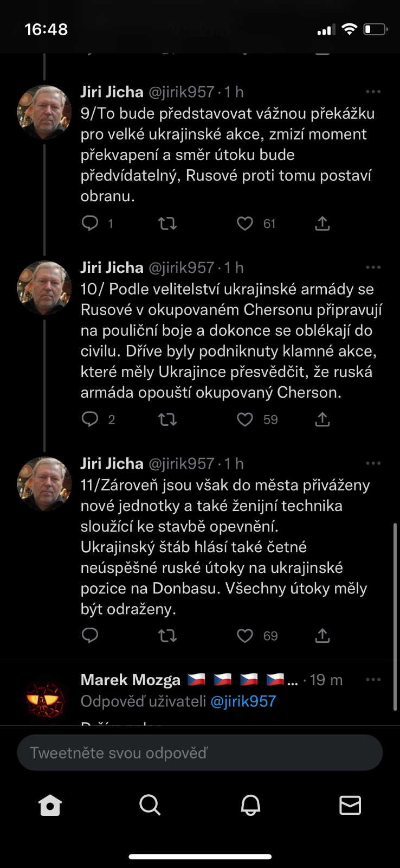This screenshot has height=868, width=400.
Task: Like the tweet numbered 9/
Action: [245, 224]
